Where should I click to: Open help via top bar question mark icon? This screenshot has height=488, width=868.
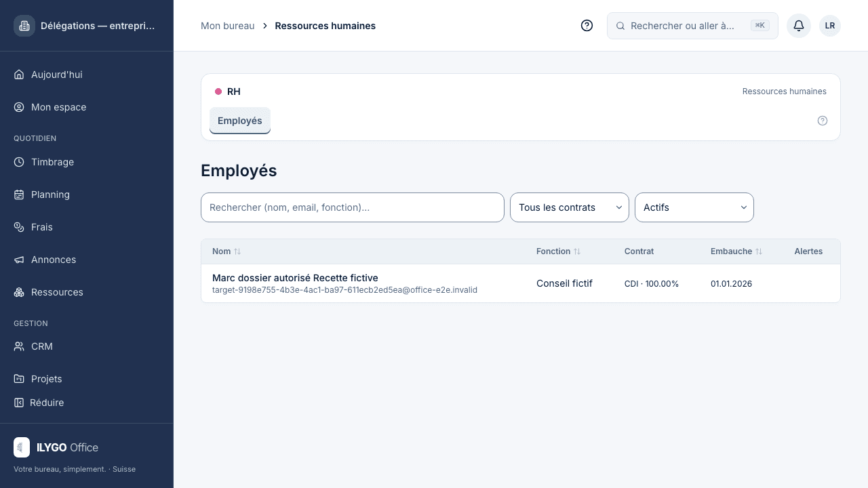[587, 26]
